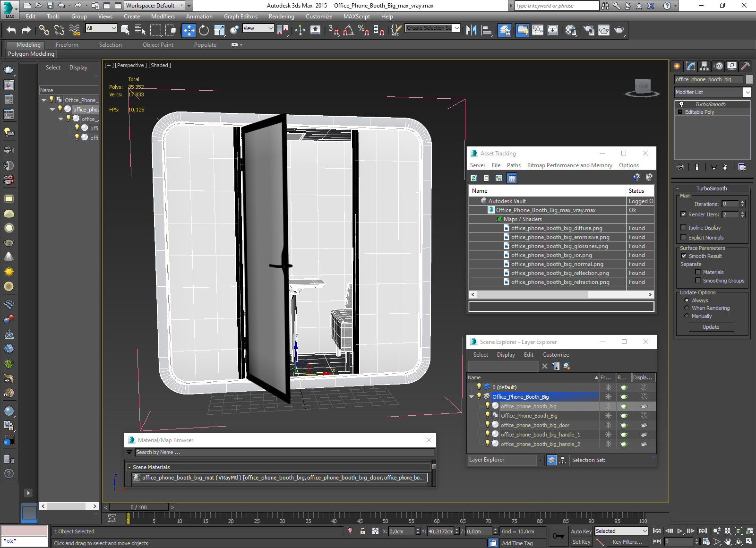Clear the Layer Explorer search filter X
The image size is (756, 548).
pos(545,366)
